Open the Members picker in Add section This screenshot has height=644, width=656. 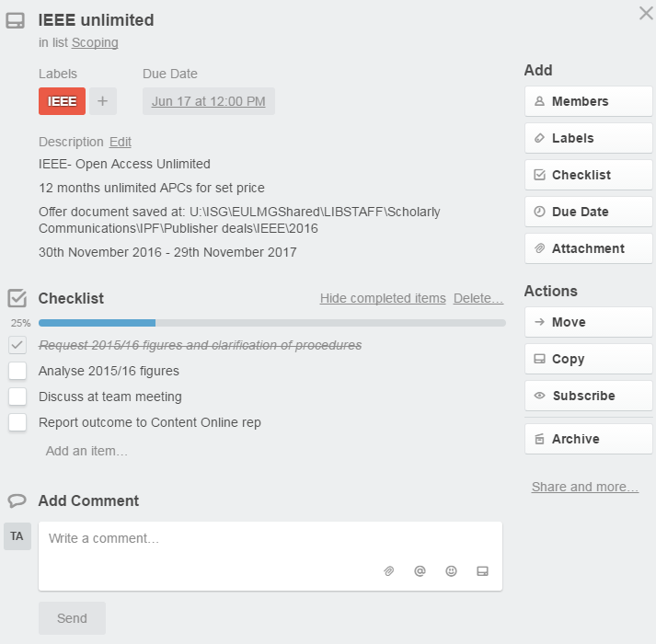click(x=588, y=101)
